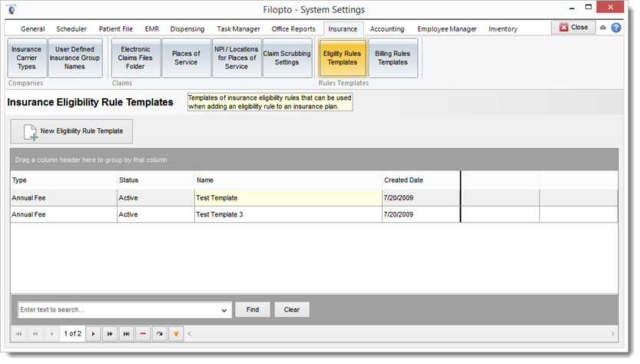The height and width of the screenshot is (364, 640).
Task: Select the Test Template 3 name cell
Action: (x=288, y=215)
